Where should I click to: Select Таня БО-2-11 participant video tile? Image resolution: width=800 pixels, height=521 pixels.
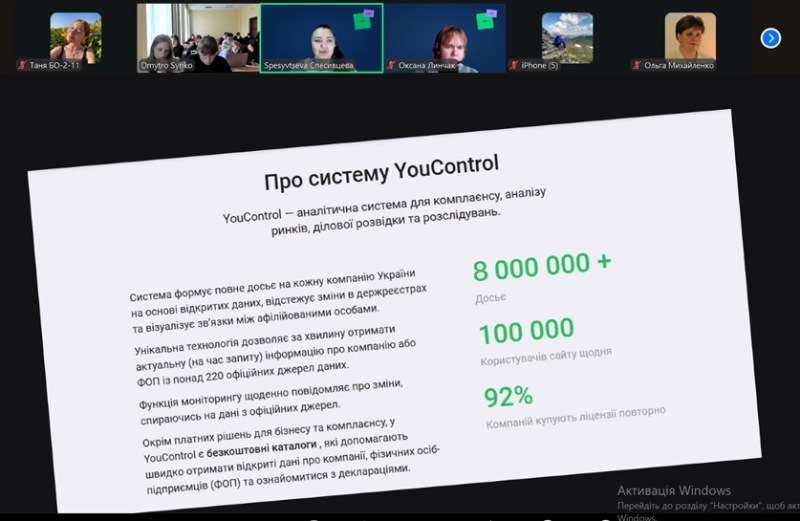pyautogui.click(x=76, y=39)
